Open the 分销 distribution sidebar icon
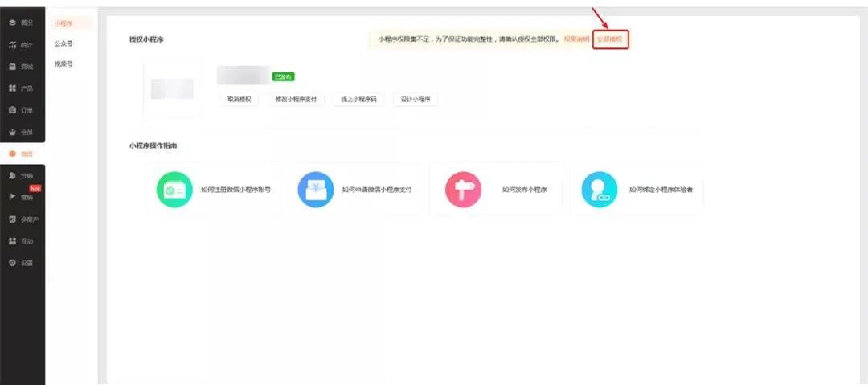 (12, 175)
